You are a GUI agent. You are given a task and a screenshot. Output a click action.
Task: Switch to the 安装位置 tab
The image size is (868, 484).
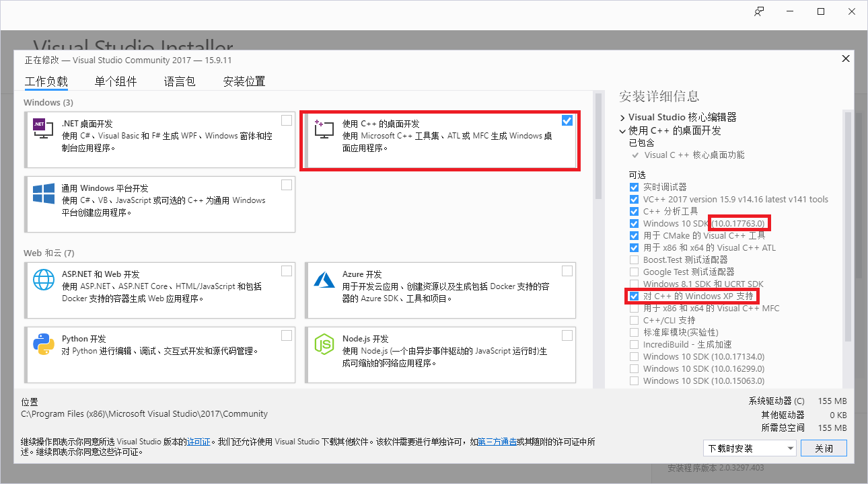[244, 82]
